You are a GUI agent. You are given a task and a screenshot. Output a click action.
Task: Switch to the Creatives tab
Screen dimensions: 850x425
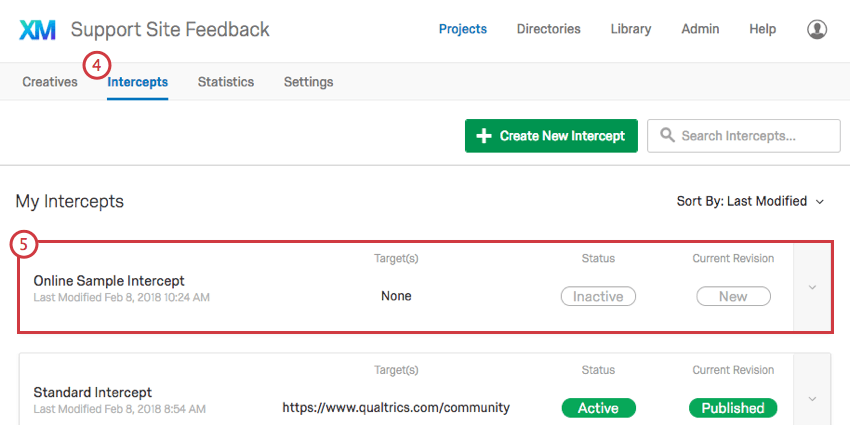50,82
